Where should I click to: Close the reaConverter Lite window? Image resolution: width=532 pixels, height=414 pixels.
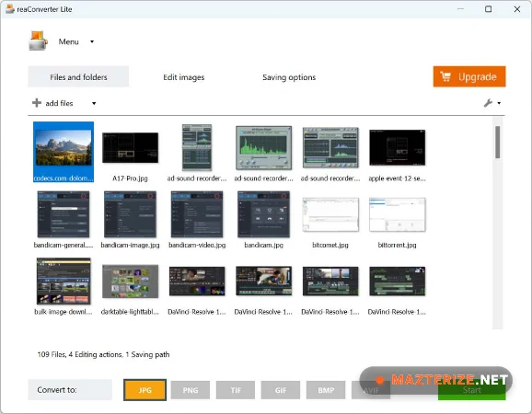tap(517, 9)
